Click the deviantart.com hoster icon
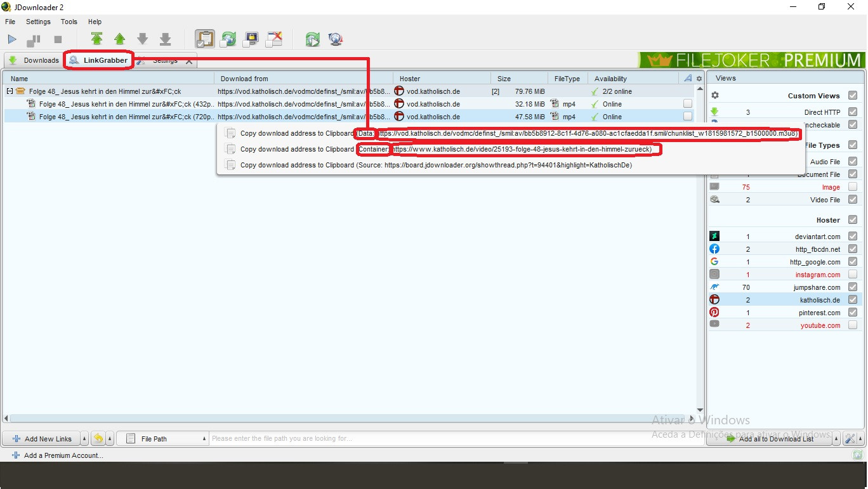 [714, 236]
